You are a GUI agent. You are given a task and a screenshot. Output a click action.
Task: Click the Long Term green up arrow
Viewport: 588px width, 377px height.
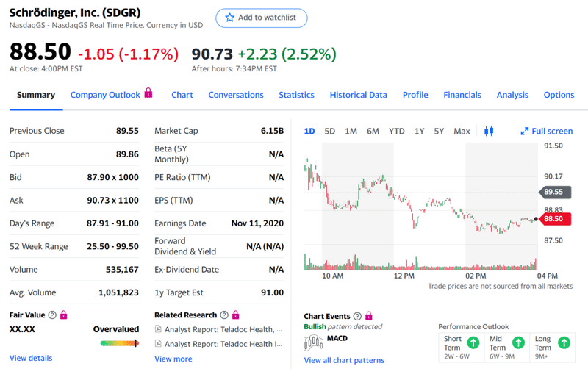coord(564,342)
